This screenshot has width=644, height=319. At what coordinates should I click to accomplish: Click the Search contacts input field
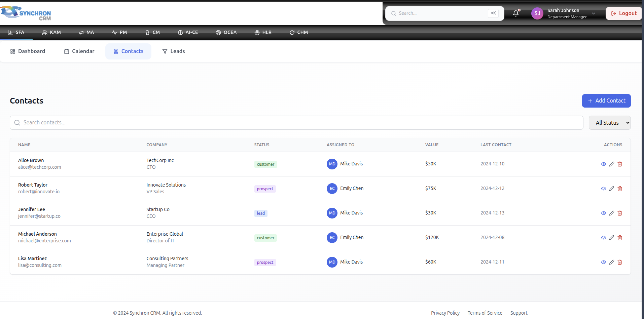click(296, 123)
